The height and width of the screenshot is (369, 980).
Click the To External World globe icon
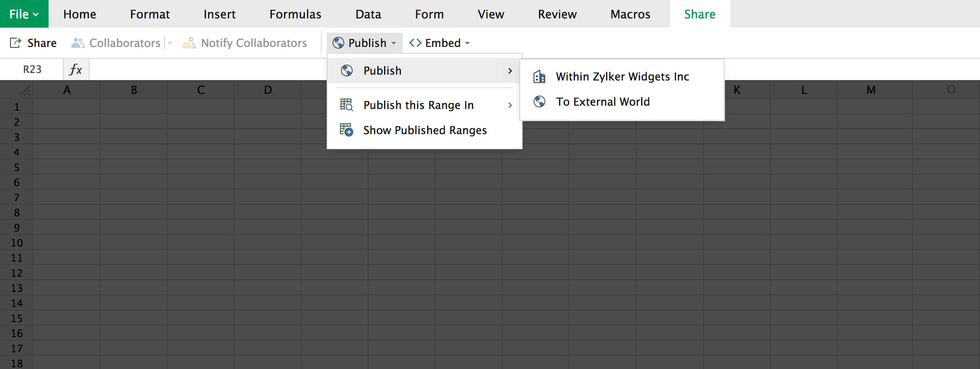(539, 101)
